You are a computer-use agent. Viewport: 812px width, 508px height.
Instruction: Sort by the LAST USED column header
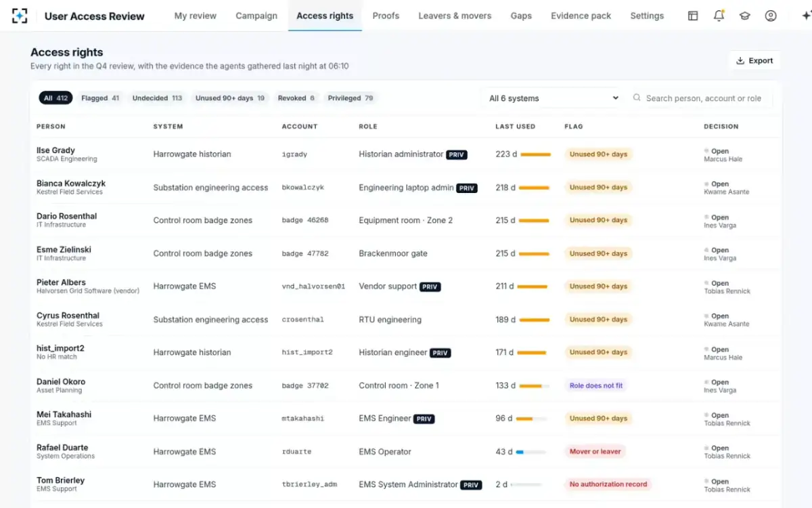tap(515, 127)
